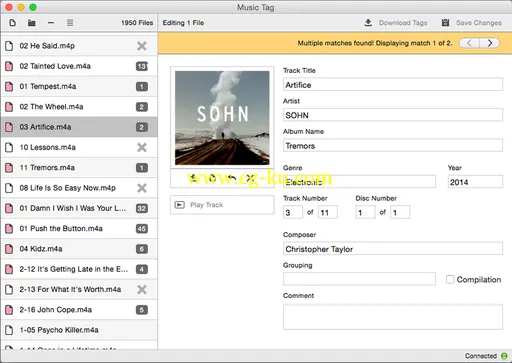
Task: Click the Play Track button
Action: pos(222,205)
